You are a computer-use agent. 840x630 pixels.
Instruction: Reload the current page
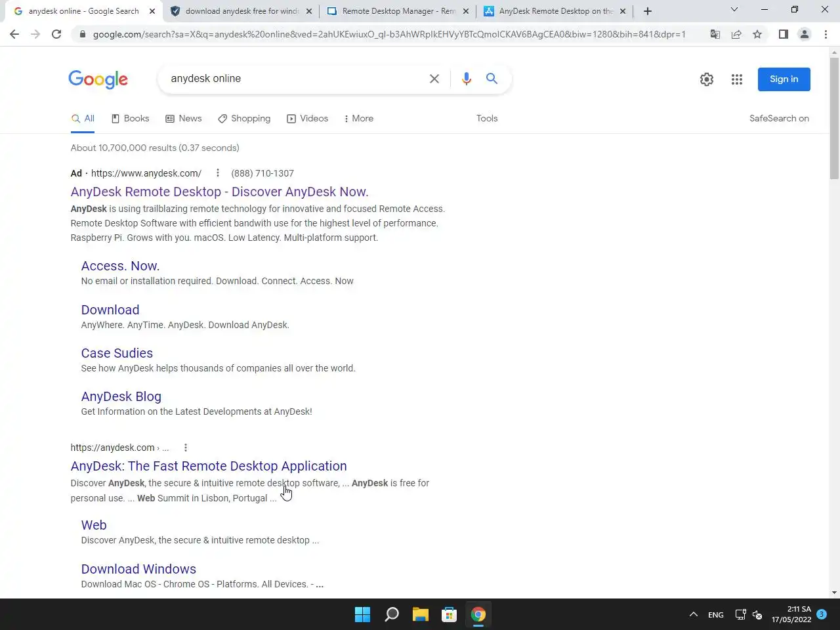click(x=56, y=34)
